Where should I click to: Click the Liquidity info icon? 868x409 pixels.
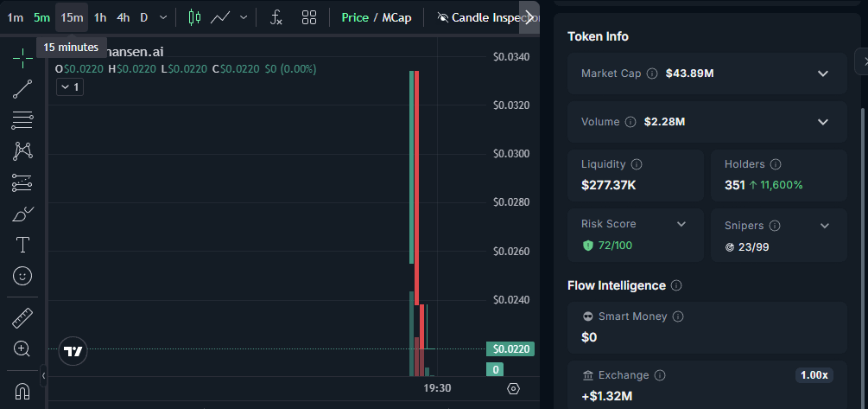(x=637, y=164)
